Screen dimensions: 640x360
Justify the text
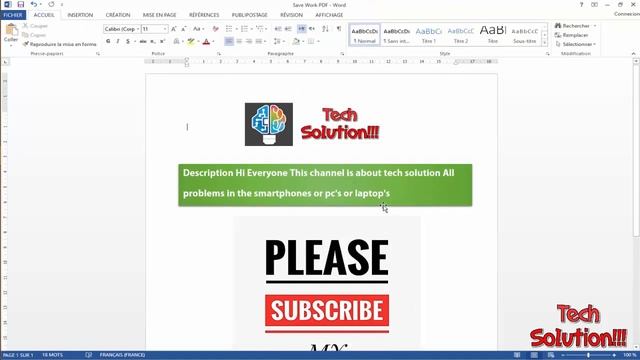tap(259, 41)
